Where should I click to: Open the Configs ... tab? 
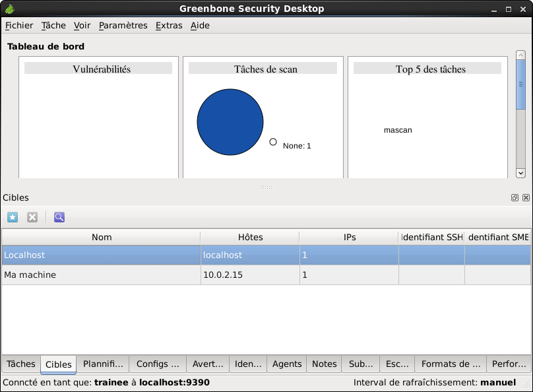click(158, 364)
